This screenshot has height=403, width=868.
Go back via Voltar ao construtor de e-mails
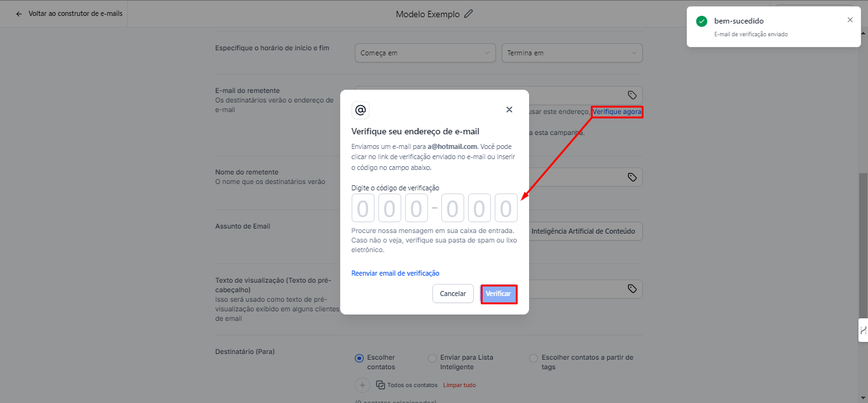(69, 13)
